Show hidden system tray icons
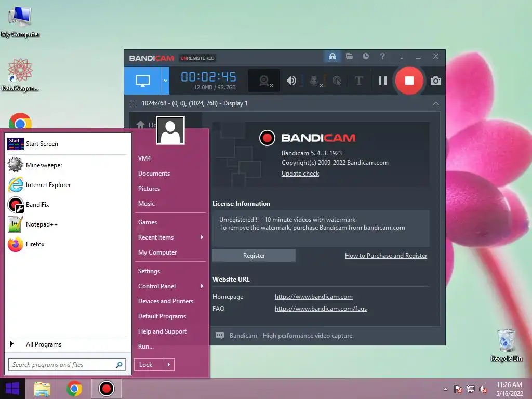 pyautogui.click(x=445, y=389)
